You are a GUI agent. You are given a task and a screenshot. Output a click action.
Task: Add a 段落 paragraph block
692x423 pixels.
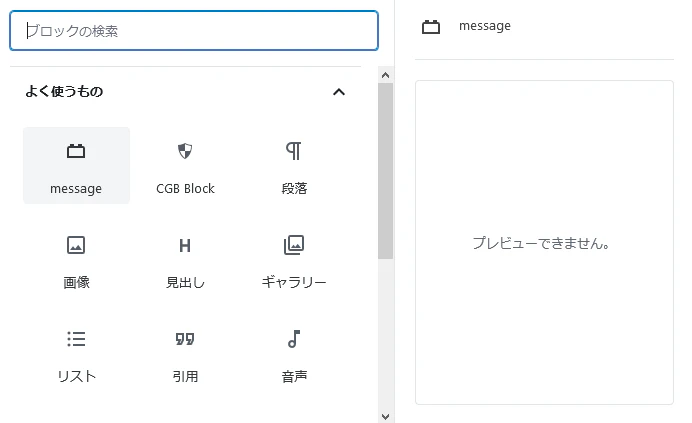pyautogui.click(x=294, y=166)
